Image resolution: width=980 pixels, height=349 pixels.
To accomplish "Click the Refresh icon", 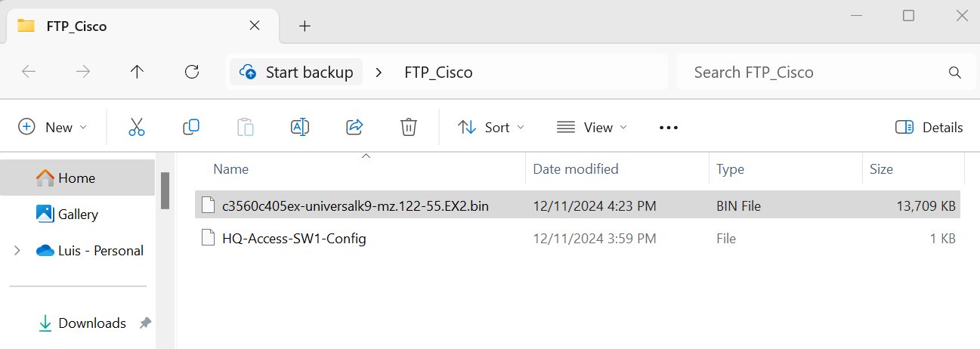I will [192, 72].
